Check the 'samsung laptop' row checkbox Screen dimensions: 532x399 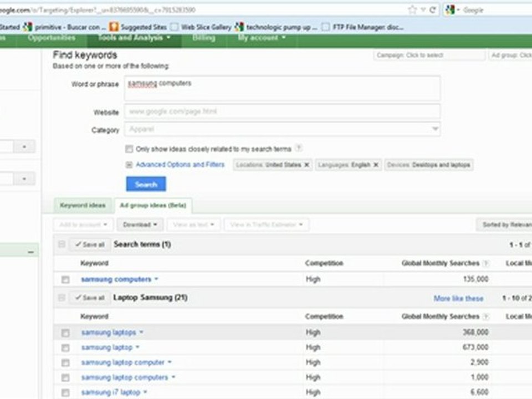click(x=65, y=348)
